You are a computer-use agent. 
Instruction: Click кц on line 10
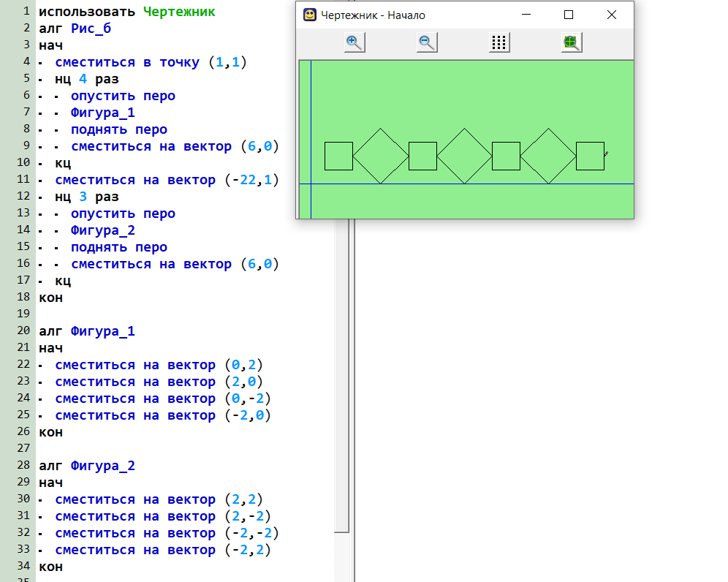[63, 164]
